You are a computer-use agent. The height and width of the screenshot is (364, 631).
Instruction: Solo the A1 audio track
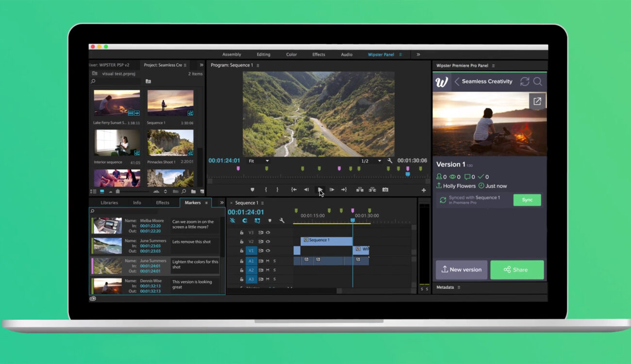[x=274, y=261]
